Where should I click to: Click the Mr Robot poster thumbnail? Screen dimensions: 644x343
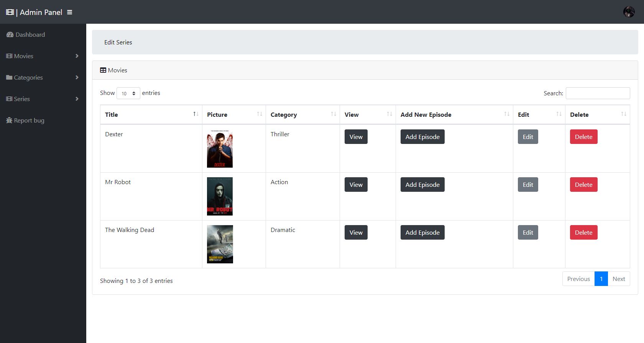pyautogui.click(x=220, y=196)
